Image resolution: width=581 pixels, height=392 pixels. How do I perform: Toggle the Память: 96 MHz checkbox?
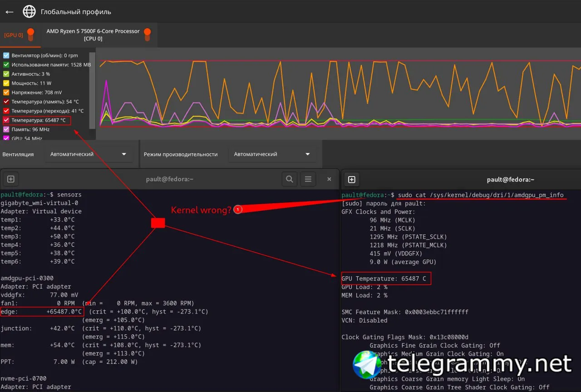[6, 129]
